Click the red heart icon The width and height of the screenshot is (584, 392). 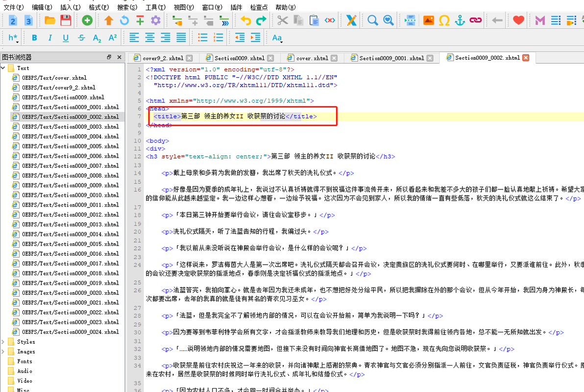tap(518, 21)
